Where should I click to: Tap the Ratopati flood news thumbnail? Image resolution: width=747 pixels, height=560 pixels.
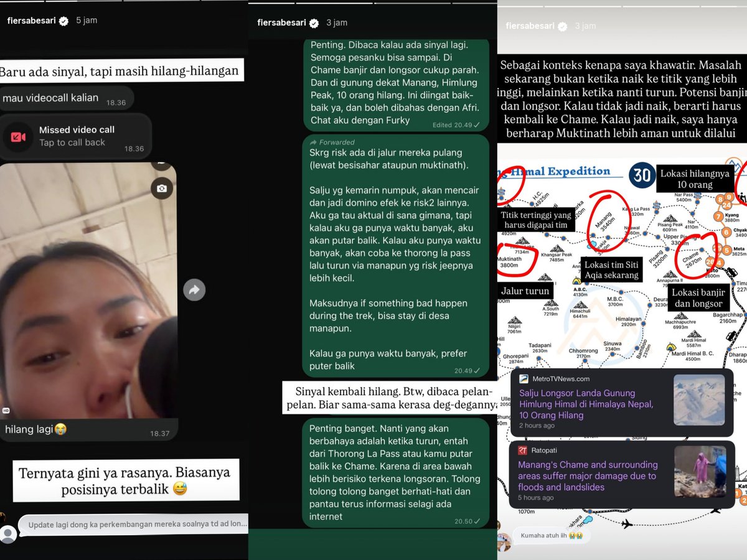[x=699, y=472]
